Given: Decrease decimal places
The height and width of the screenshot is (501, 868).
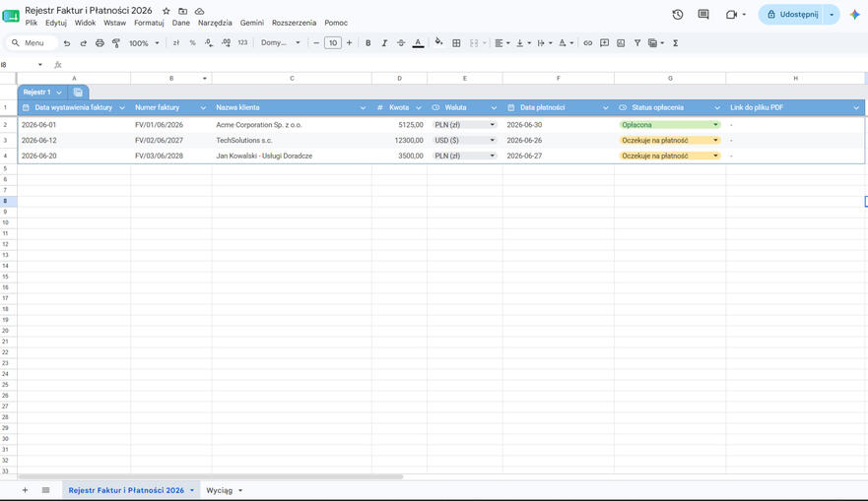Looking at the screenshot, I should point(209,43).
